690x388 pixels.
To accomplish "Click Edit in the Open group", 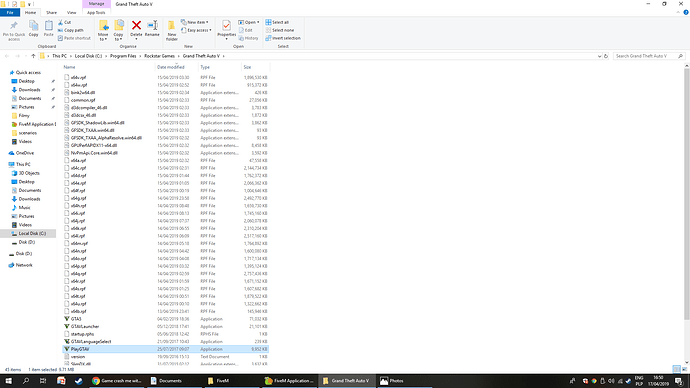I will [x=246, y=30].
